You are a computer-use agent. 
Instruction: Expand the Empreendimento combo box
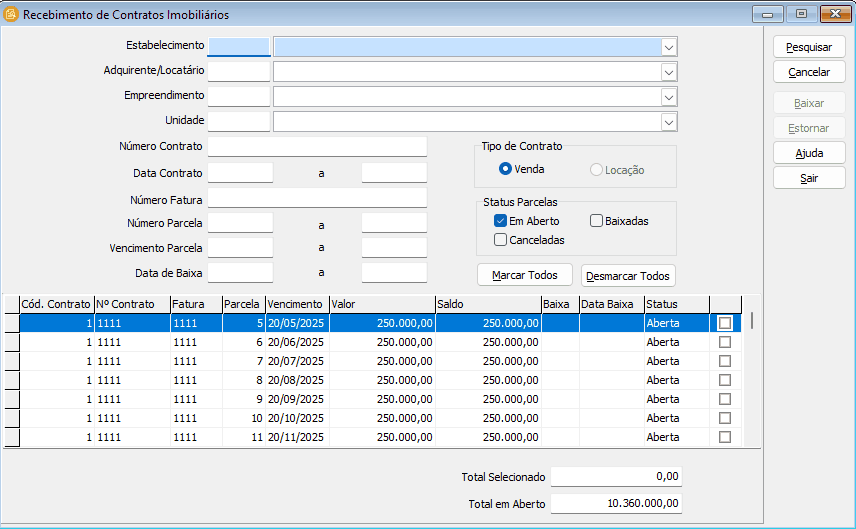[668, 97]
